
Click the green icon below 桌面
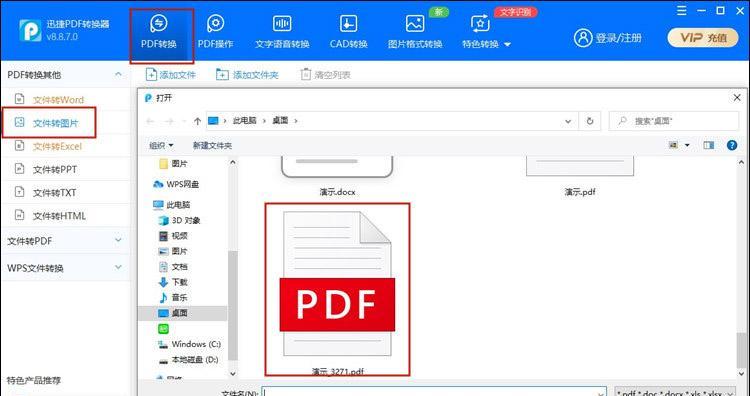tap(164, 329)
